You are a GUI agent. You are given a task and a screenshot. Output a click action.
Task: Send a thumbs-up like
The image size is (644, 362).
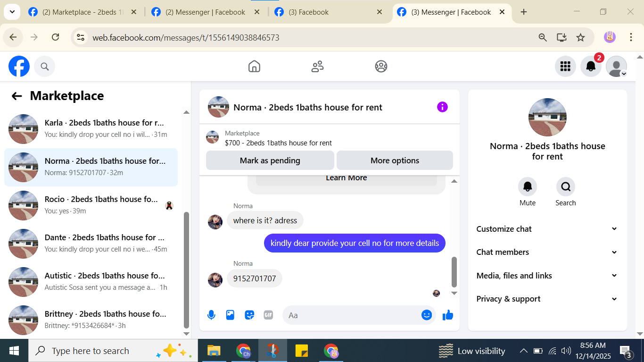448,315
